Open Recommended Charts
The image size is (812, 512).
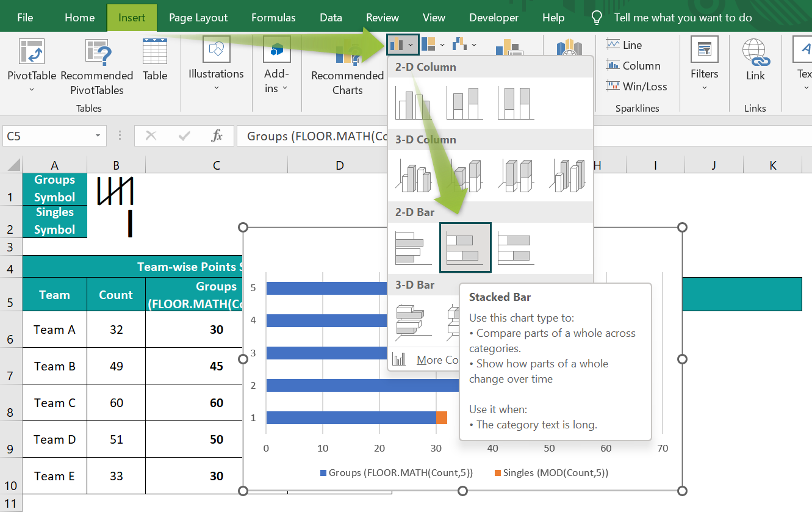347,68
